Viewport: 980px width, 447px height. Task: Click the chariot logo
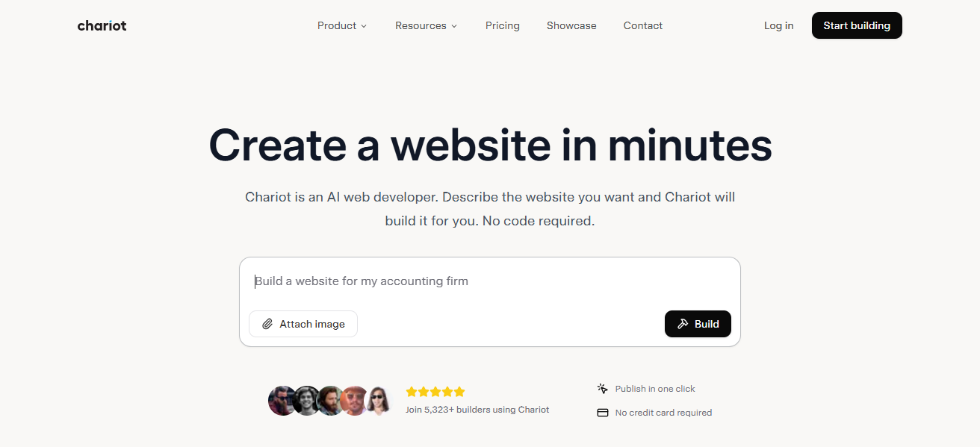102,25
